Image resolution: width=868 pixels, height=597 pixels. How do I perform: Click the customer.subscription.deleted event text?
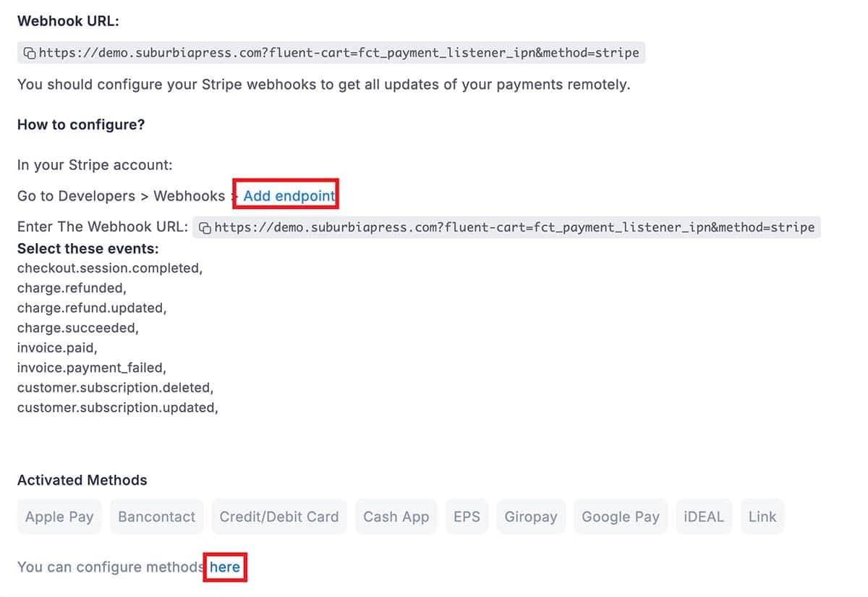tap(115, 387)
